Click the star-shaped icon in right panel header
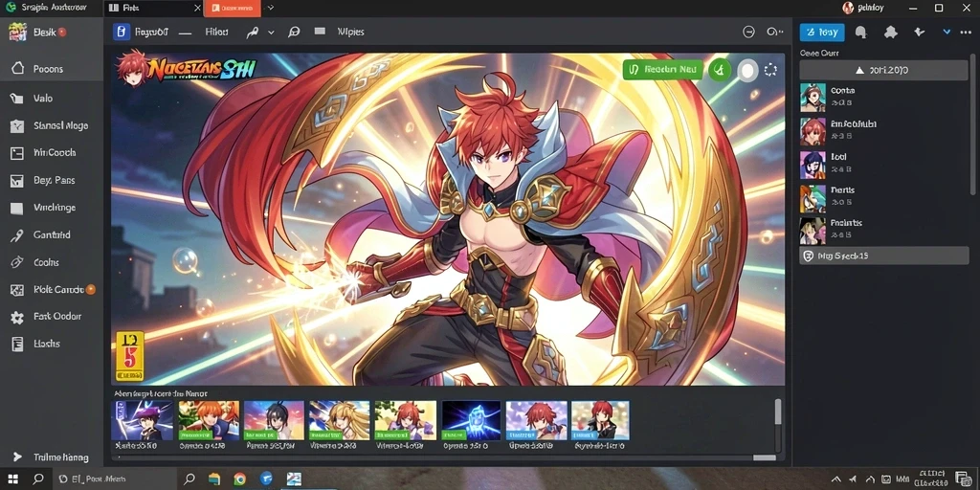 [919, 32]
